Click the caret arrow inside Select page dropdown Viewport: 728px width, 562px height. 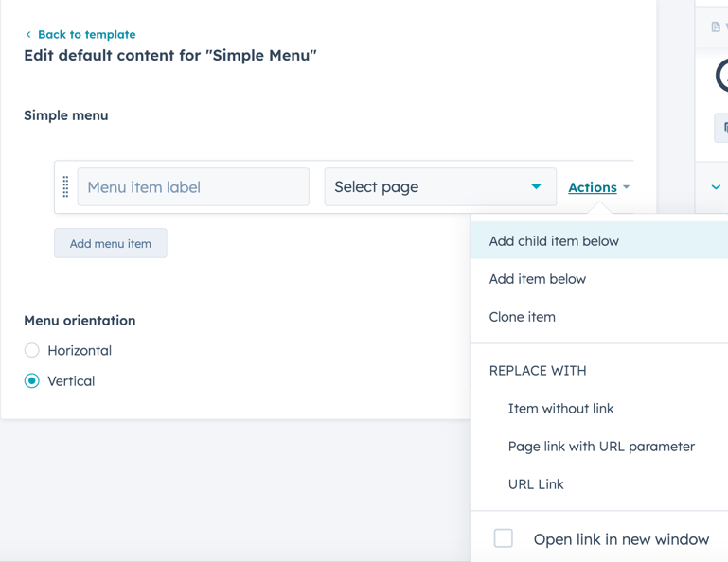coord(536,186)
